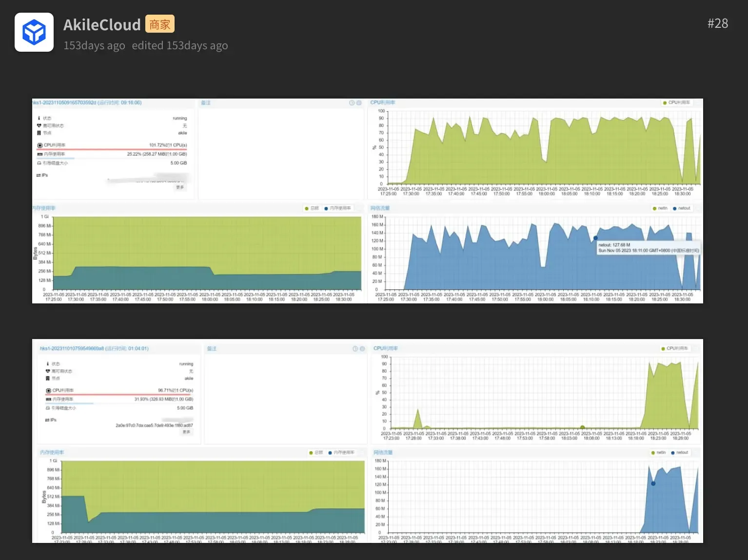
Task: Toggle 内存使用率 legend in top memory chart
Action: pos(337,208)
